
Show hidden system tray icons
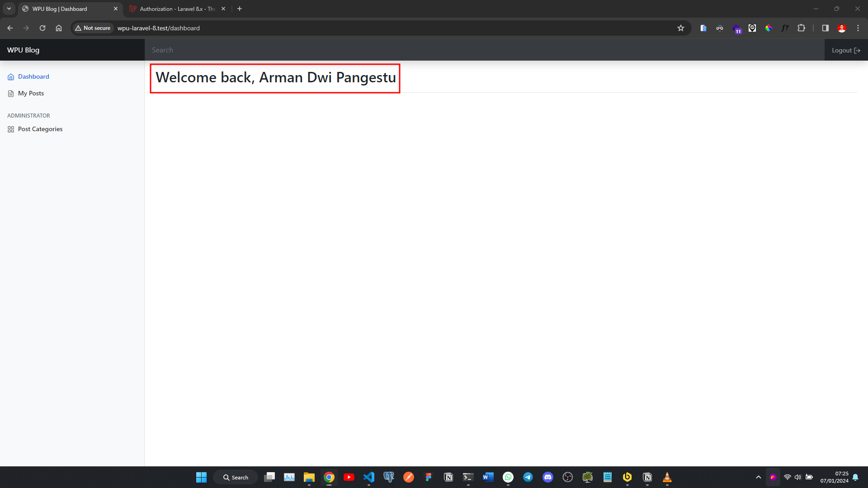pyautogui.click(x=759, y=477)
